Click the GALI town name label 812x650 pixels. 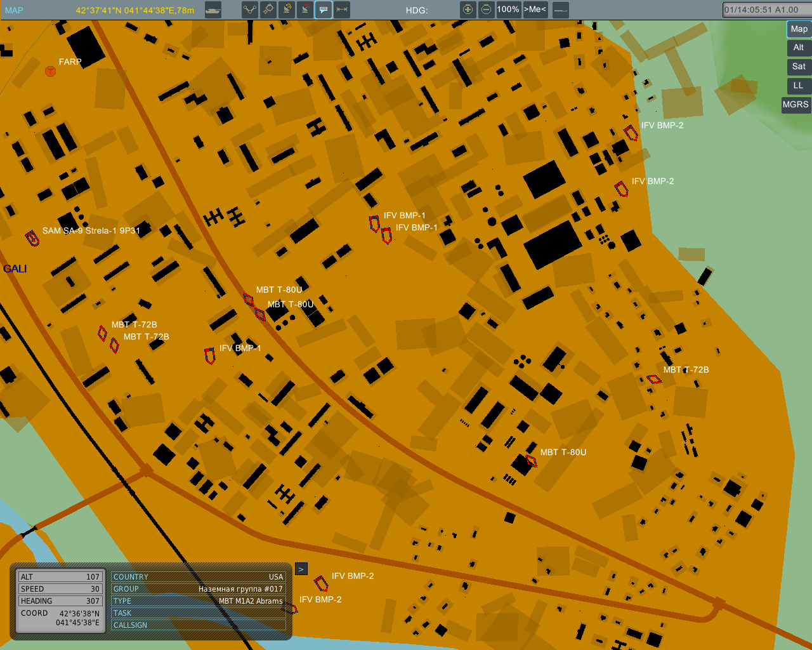(15, 269)
